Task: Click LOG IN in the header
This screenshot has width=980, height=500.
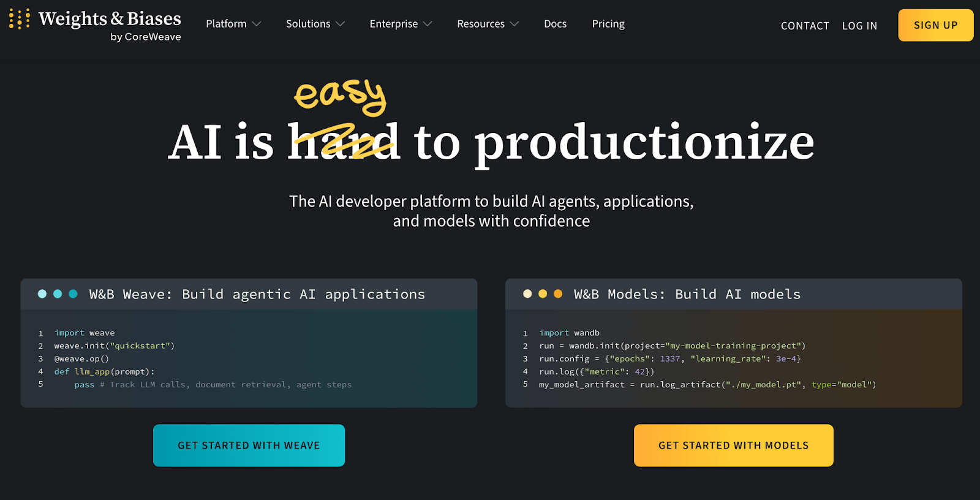Action: (x=859, y=26)
